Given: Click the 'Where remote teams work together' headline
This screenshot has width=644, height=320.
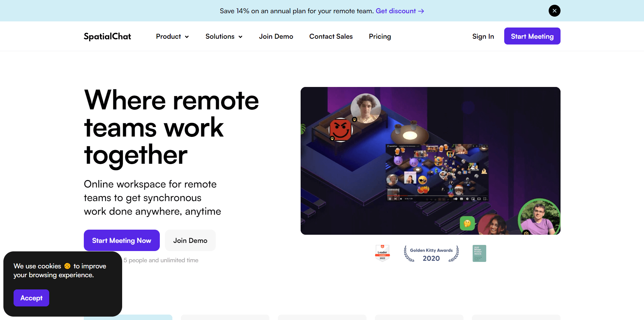Looking at the screenshot, I should (x=171, y=127).
